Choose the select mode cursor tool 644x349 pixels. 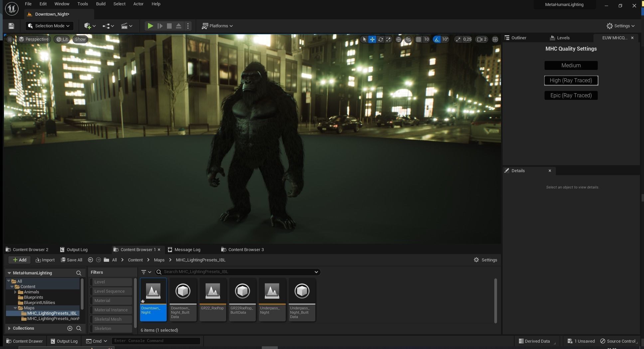364,39
